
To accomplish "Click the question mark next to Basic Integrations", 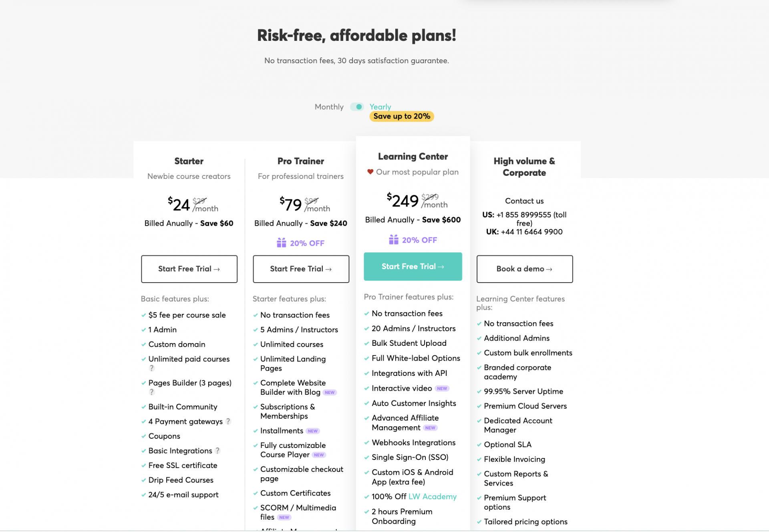I will click(x=217, y=450).
